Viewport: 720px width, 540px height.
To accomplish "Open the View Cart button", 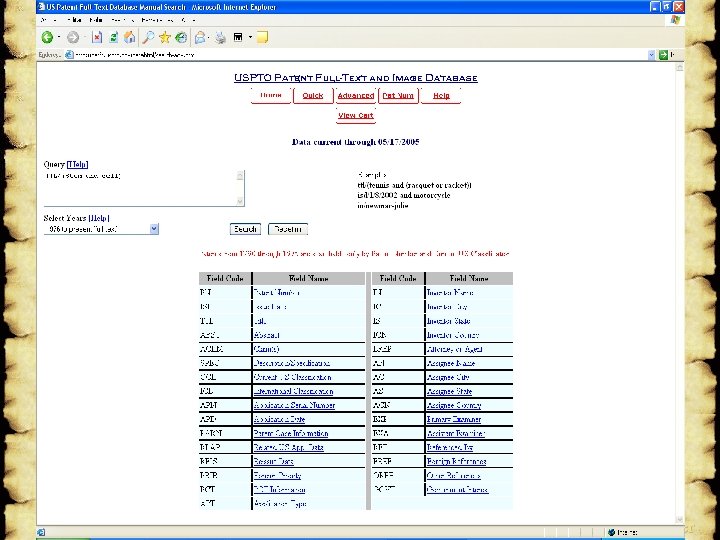I will [356, 115].
